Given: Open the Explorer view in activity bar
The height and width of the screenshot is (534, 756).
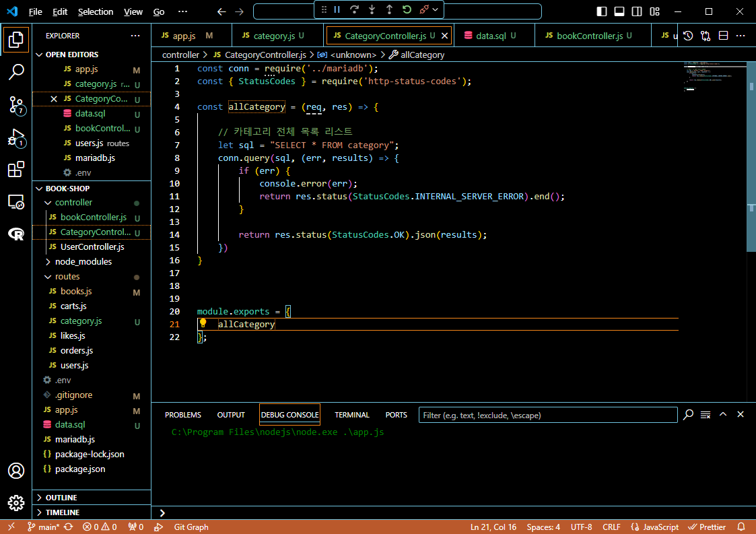Looking at the screenshot, I should 16,40.
